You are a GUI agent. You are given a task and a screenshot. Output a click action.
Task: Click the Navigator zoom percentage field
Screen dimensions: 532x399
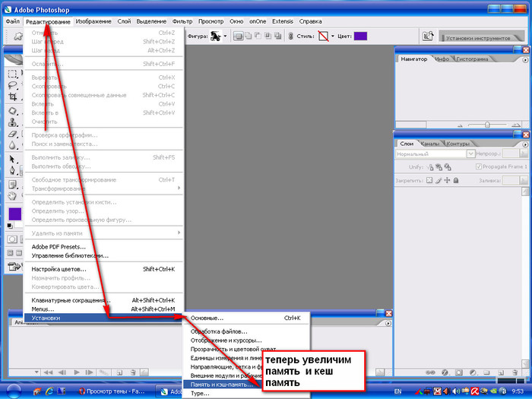click(x=411, y=125)
